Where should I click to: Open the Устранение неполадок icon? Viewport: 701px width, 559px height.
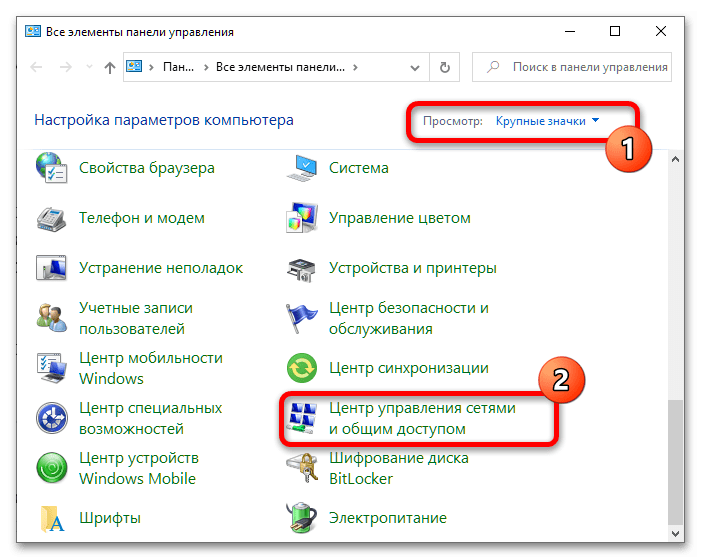pos(51,268)
